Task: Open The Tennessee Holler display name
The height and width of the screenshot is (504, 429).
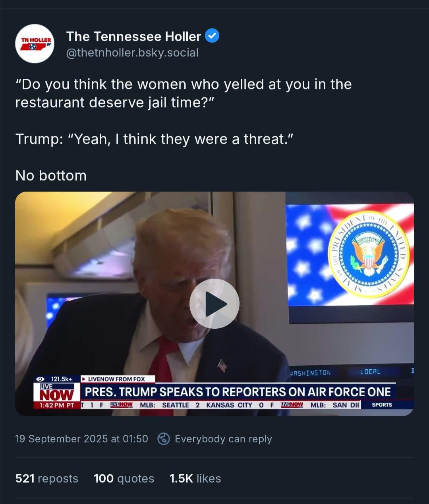Action: click(133, 37)
